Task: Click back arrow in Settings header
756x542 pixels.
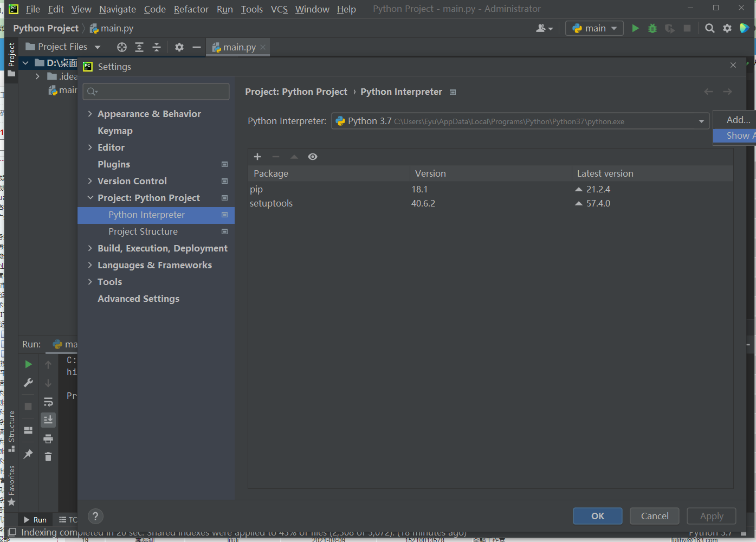Action: click(x=708, y=92)
